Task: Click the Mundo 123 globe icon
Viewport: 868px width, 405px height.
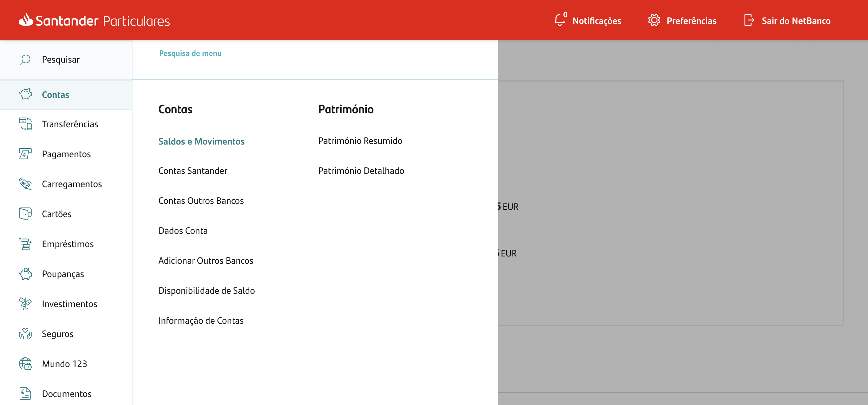Action: click(x=25, y=363)
